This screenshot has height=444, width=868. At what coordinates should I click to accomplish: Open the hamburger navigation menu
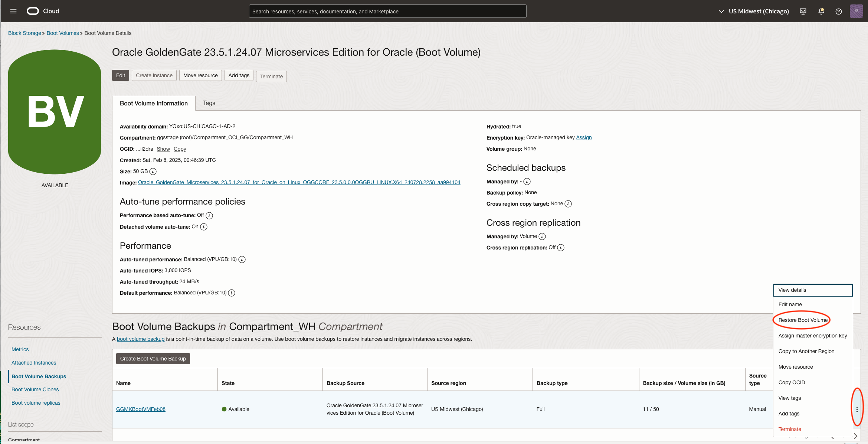point(13,11)
